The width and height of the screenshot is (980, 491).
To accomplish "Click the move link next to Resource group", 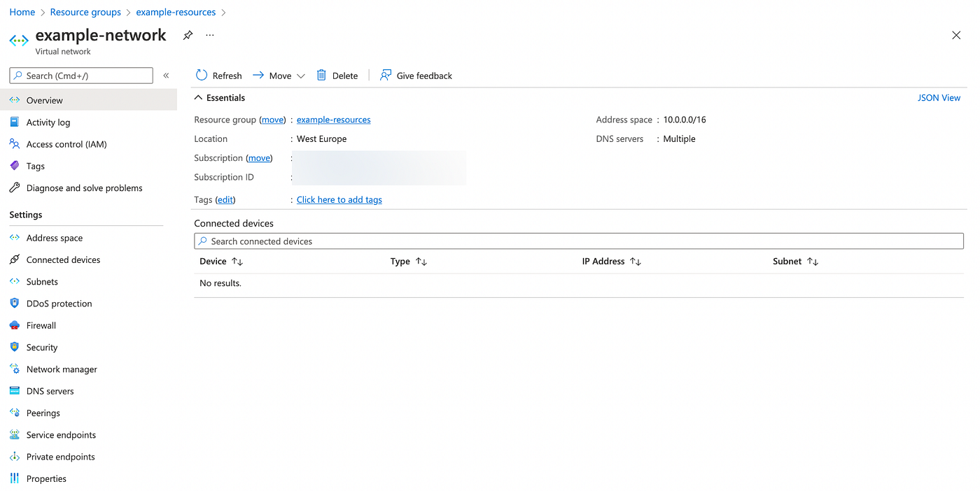I will pyautogui.click(x=272, y=120).
